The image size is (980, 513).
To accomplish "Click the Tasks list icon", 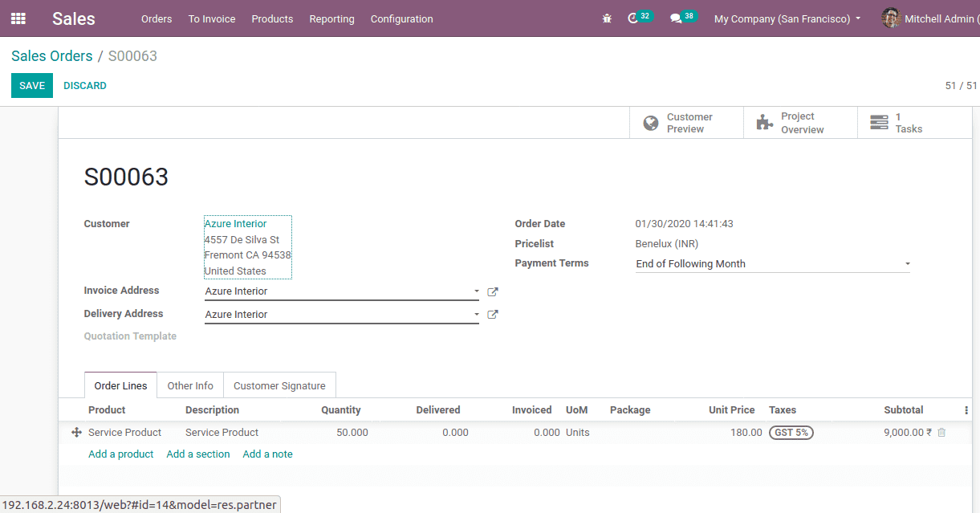I will [x=880, y=123].
